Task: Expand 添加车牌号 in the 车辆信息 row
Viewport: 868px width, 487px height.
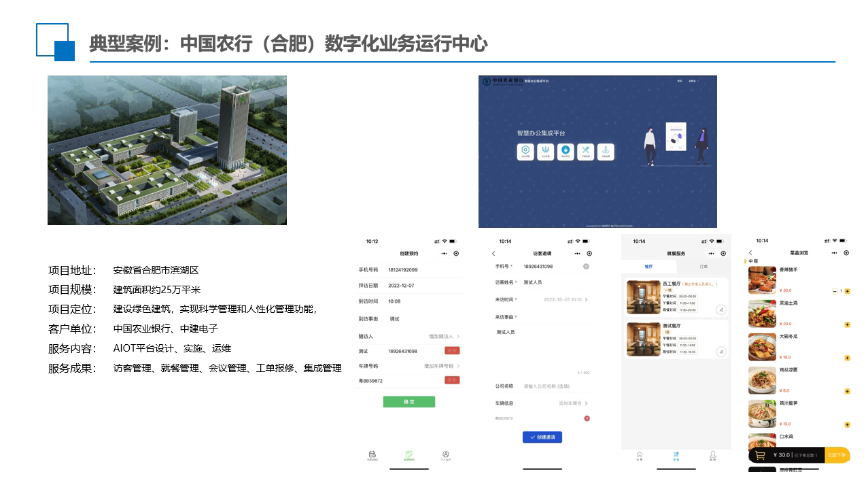Action: pos(586,403)
